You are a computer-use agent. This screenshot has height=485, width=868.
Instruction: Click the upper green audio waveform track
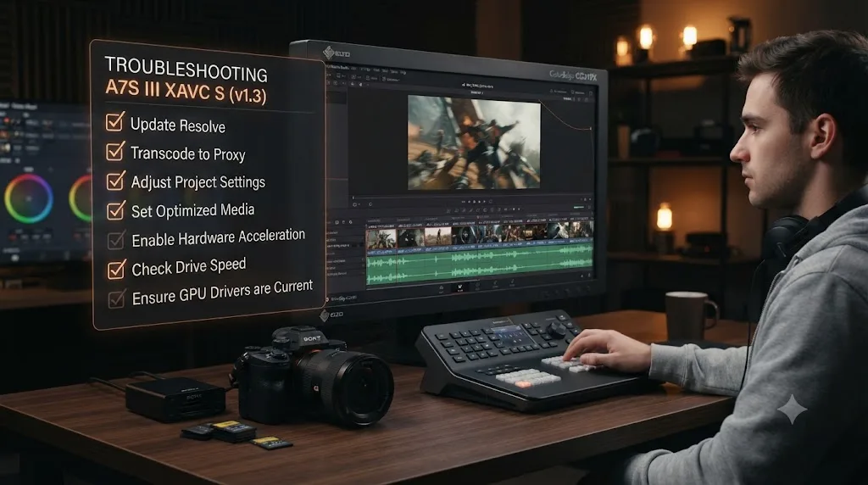480,257
